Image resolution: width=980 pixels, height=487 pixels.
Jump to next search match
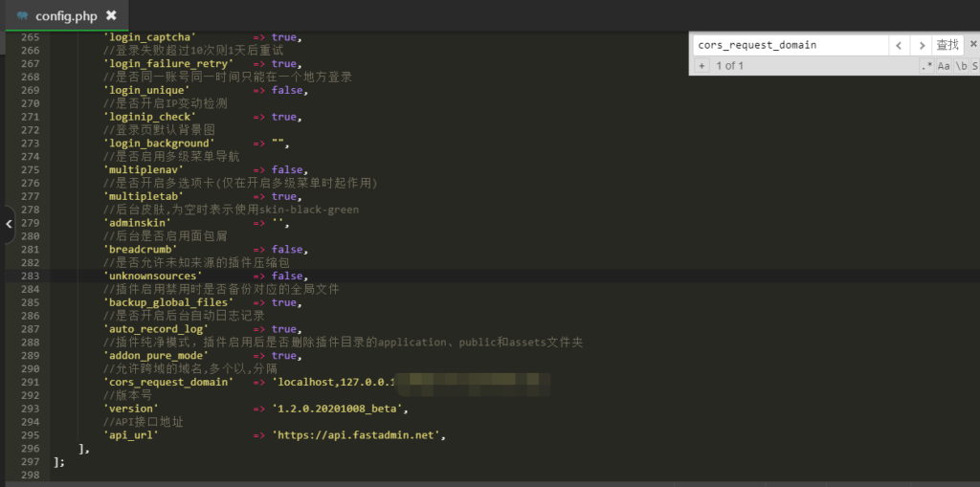920,45
